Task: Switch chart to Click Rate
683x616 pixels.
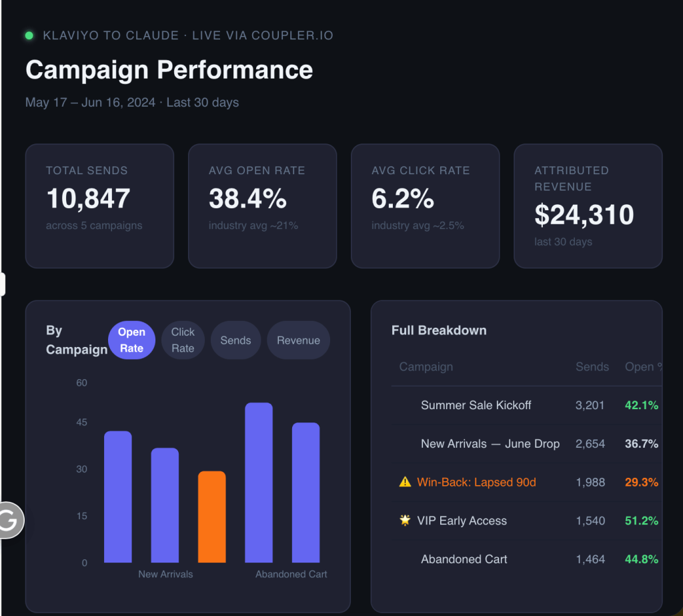Action: click(183, 340)
